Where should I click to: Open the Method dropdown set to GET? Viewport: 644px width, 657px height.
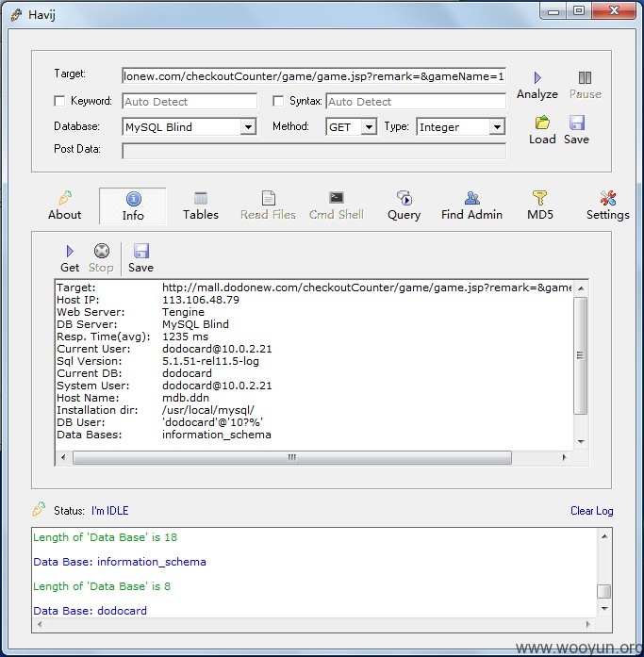coord(369,127)
